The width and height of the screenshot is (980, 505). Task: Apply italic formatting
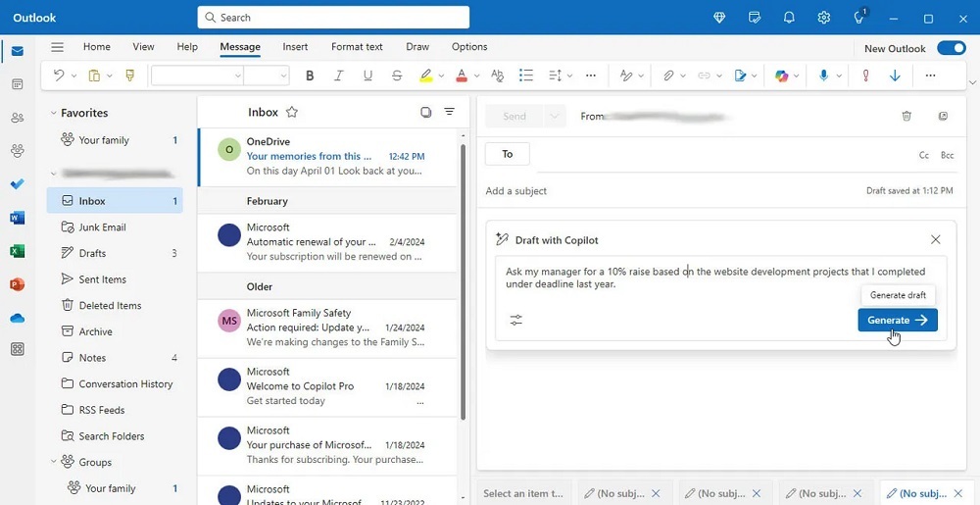click(339, 76)
